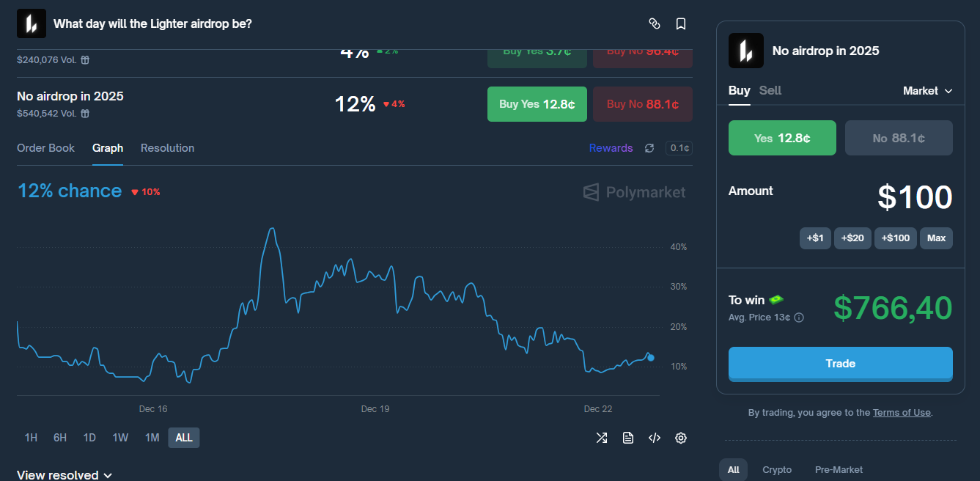Screen dimensions: 980x481
Task: Click the $100 amount field
Action: pyautogui.click(x=915, y=197)
